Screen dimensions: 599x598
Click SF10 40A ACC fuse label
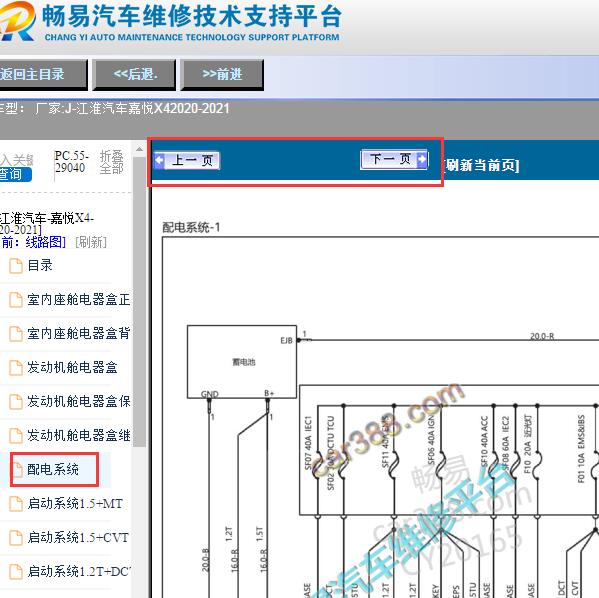tap(484, 442)
